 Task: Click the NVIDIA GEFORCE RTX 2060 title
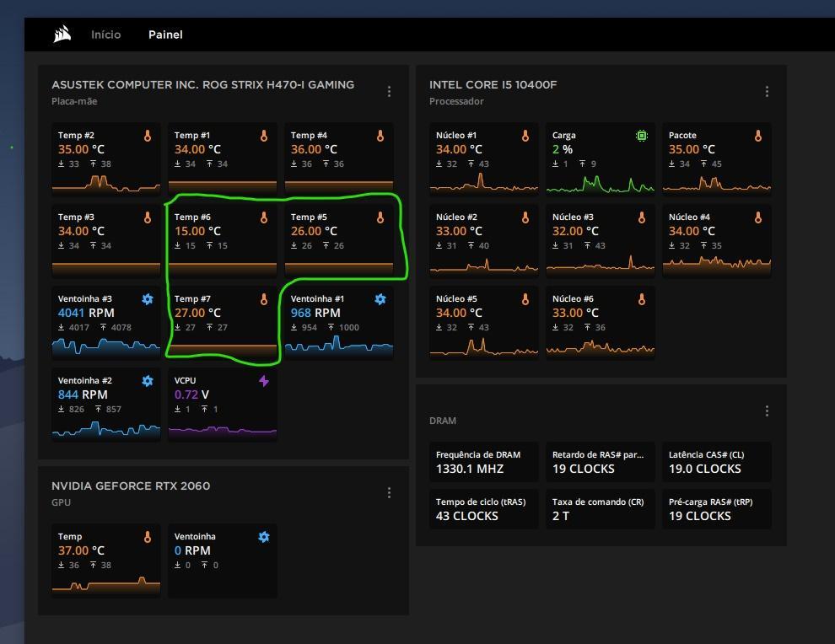[131, 486]
